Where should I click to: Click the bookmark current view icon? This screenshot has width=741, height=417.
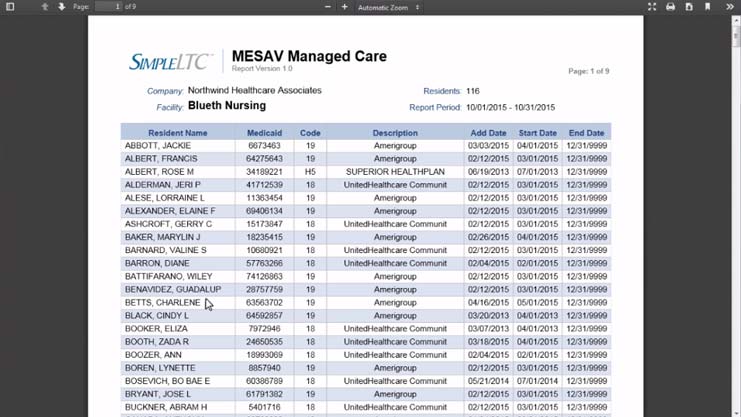707,7
